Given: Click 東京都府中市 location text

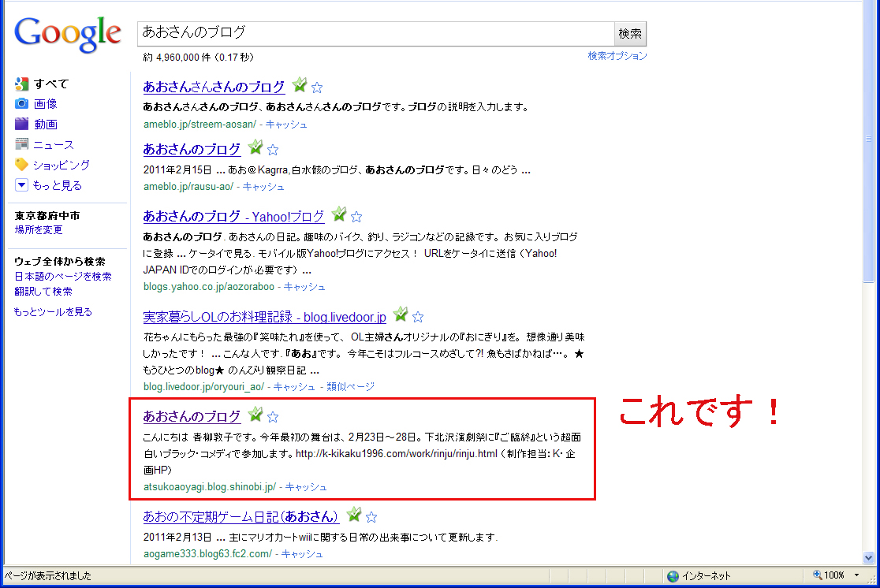Looking at the screenshot, I should point(47,215).
